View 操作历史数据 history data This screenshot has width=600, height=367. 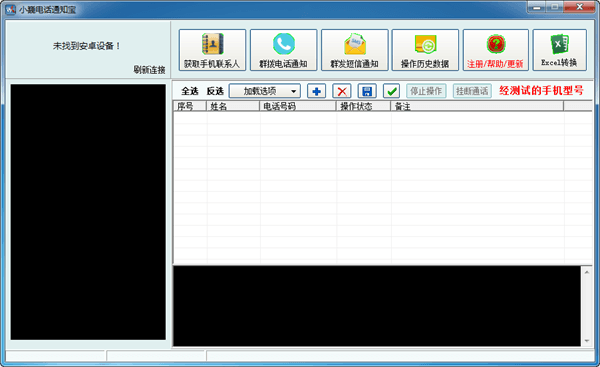tap(425, 50)
